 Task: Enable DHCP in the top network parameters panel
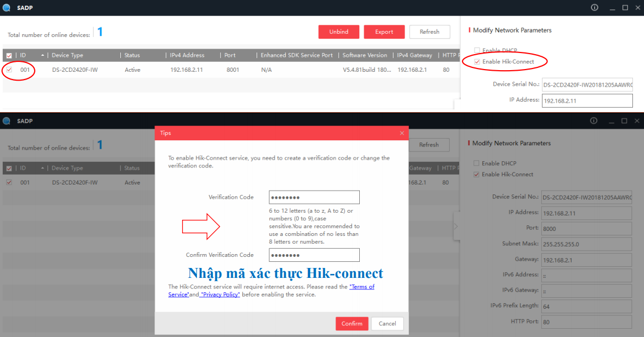477,50
